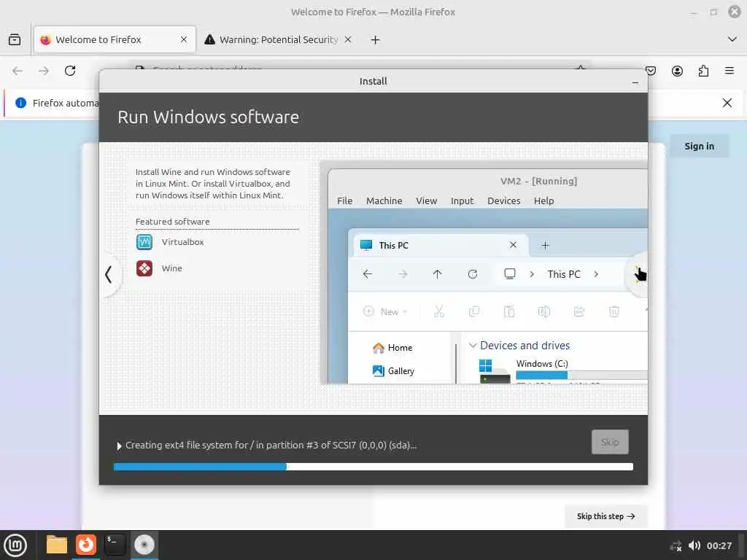
Task: Click the Skip button in installer
Action: pyautogui.click(x=610, y=442)
